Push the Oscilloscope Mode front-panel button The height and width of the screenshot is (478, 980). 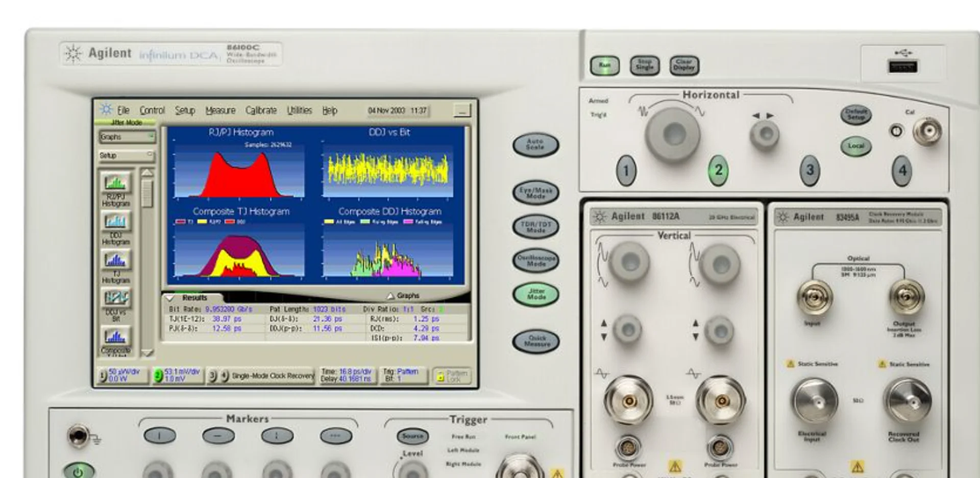pyautogui.click(x=535, y=260)
